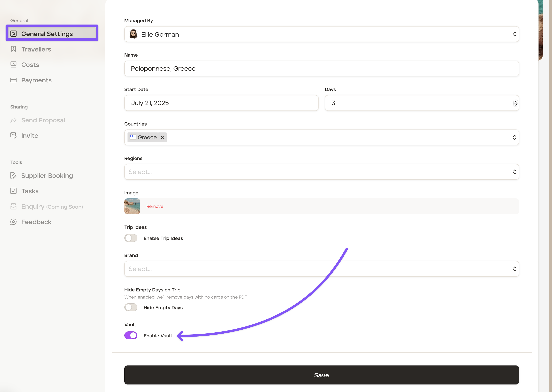The height and width of the screenshot is (392, 552).
Task: Open General Settings in the sidebar
Action: point(47,34)
